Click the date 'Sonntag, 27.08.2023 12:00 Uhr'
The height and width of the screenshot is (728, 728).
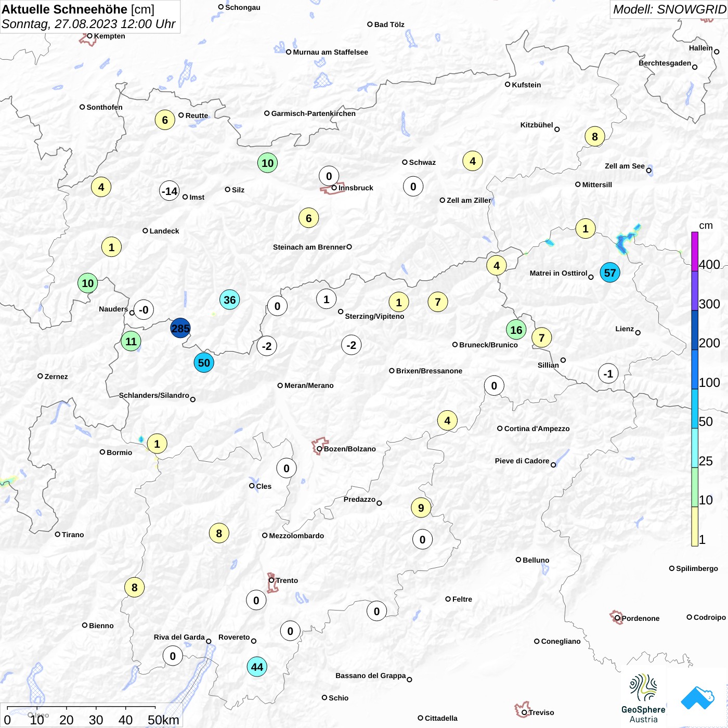[88, 24]
